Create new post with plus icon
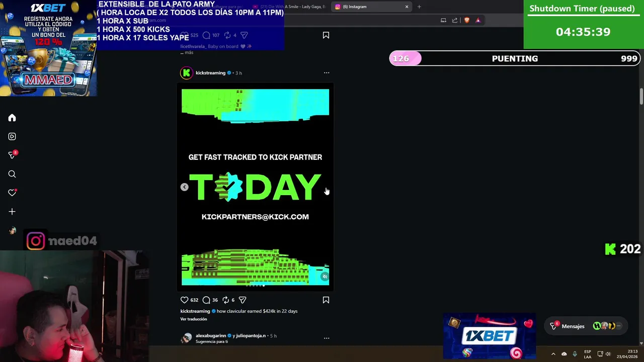This screenshot has width=644, height=362. tap(12, 212)
